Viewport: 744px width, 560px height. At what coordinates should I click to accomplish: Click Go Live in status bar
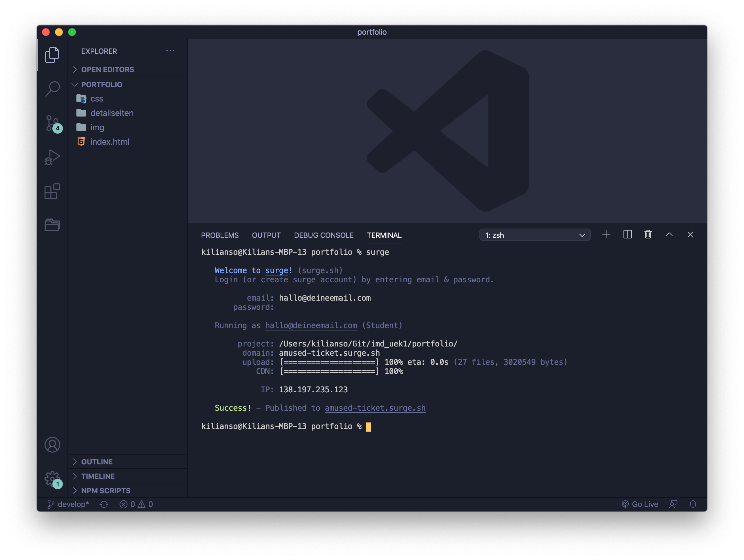click(640, 504)
